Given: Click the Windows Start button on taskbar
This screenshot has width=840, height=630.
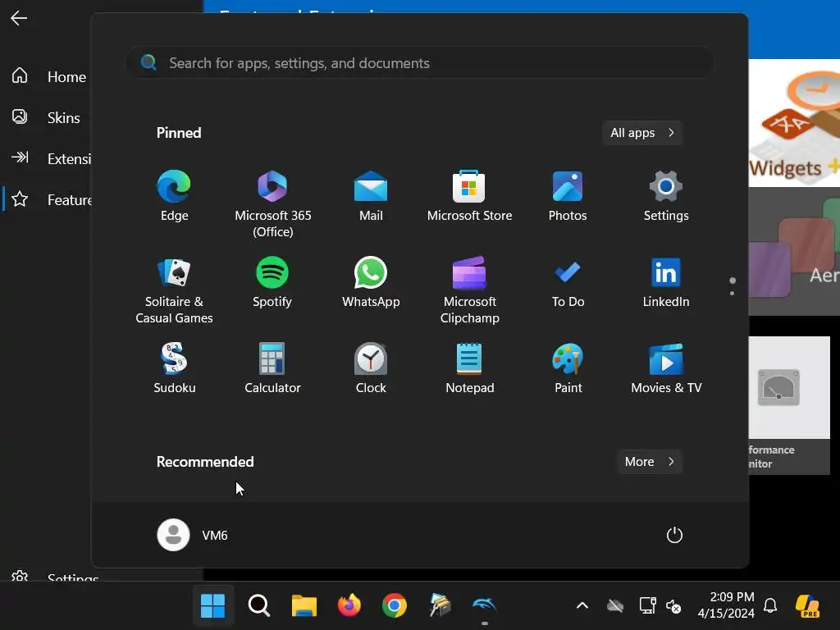Looking at the screenshot, I should click(x=212, y=606).
